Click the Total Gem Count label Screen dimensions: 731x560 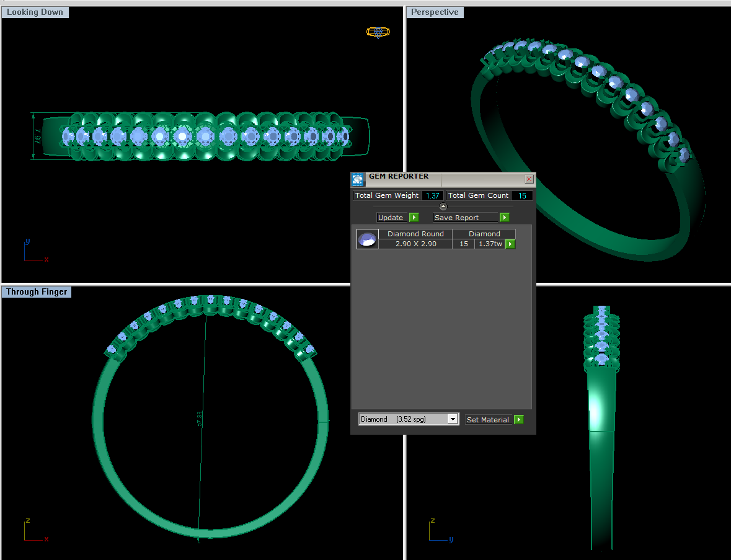click(478, 196)
